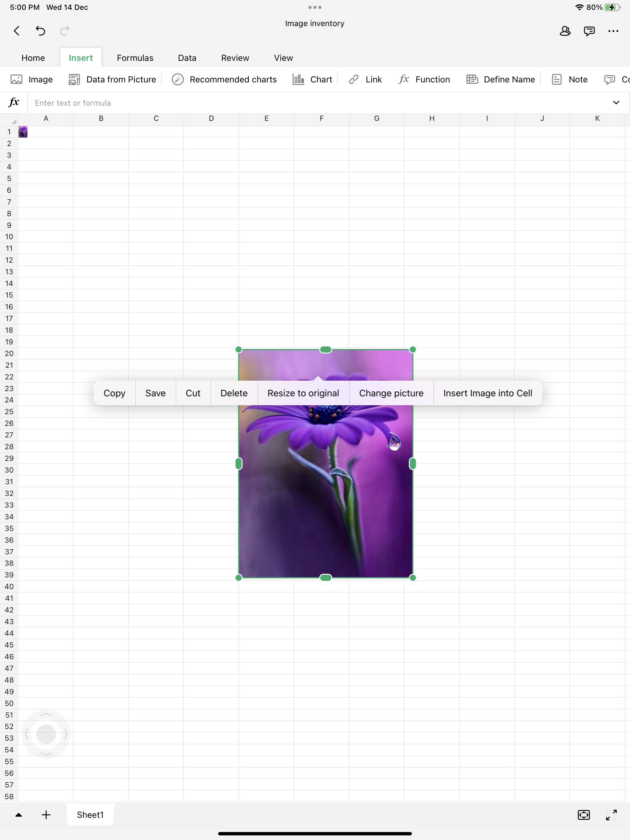Tap the back arrow icon
630x840 pixels.
tap(16, 31)
